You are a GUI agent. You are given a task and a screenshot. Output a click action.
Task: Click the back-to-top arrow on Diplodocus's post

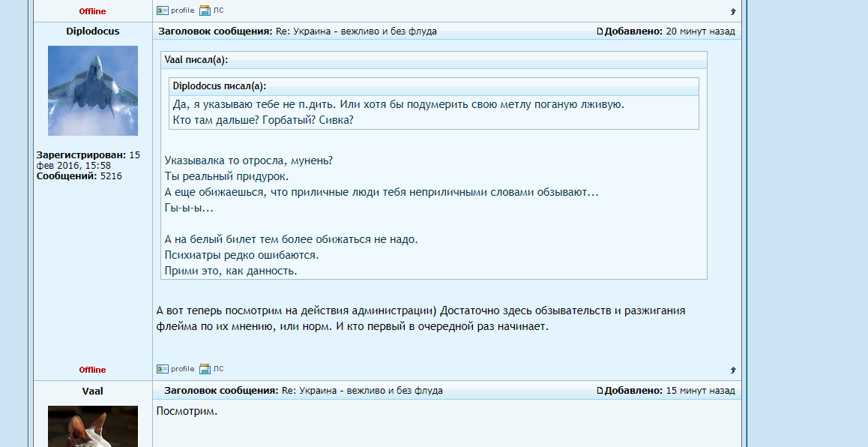(x=733, y=369)
